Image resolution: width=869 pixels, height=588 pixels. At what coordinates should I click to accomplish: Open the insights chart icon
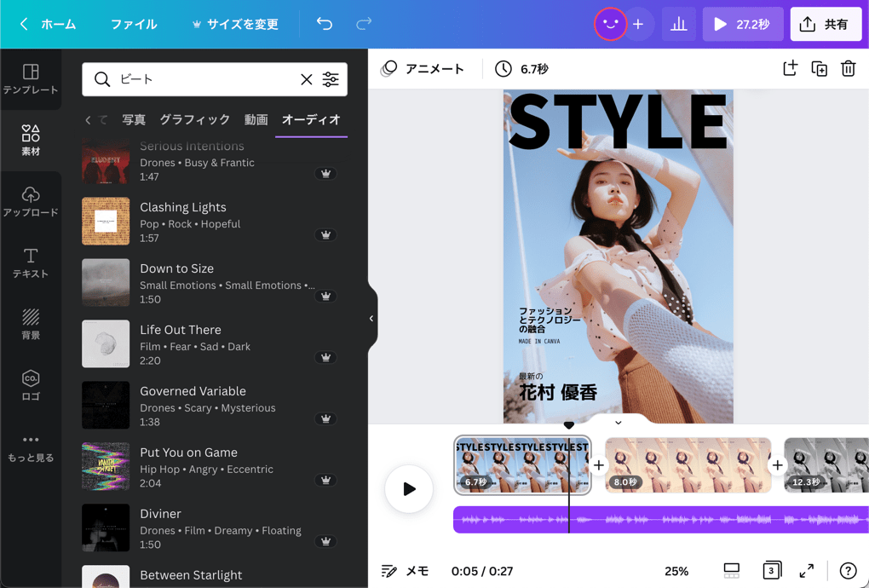pos(678,25)
